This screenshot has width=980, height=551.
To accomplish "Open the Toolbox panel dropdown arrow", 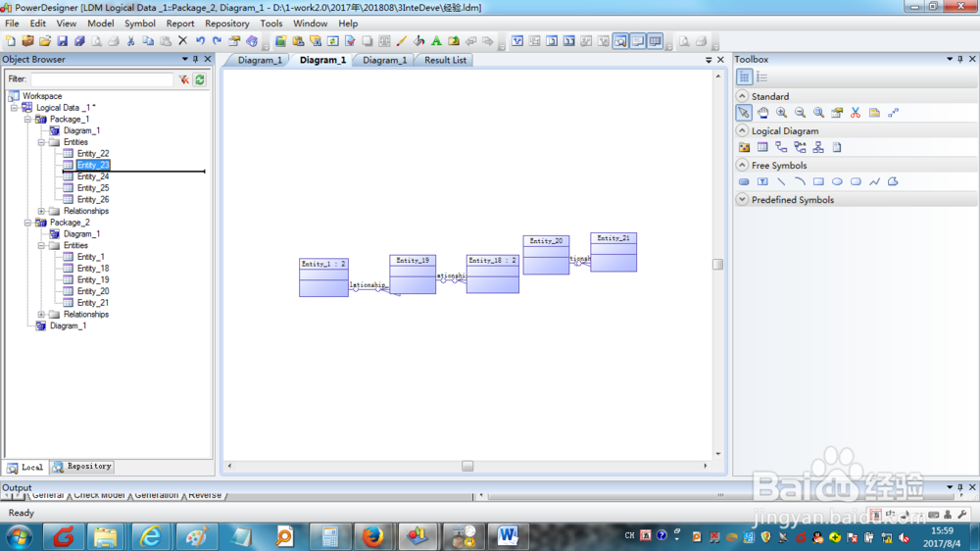I will click(x=950, y=59).
